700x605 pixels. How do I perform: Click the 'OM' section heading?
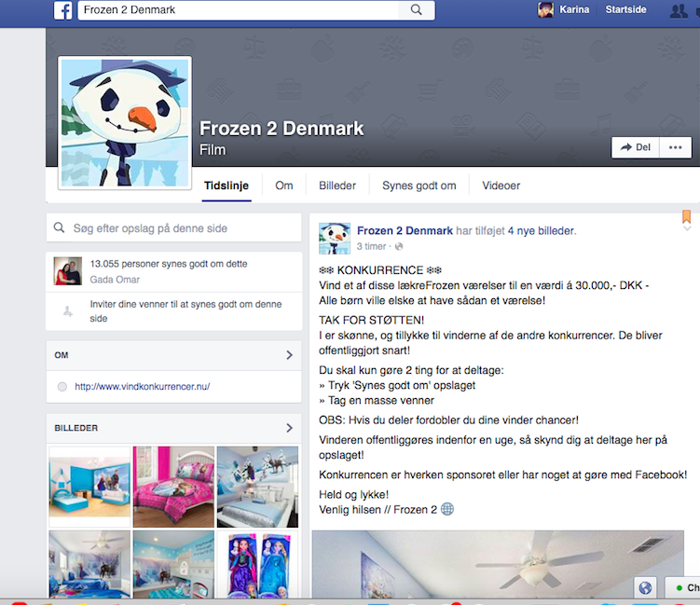click(62, 355)
